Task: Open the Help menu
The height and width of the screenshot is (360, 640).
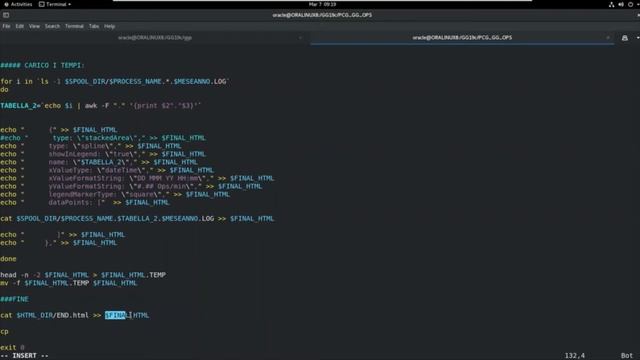Action: click(x=109, y=26)
